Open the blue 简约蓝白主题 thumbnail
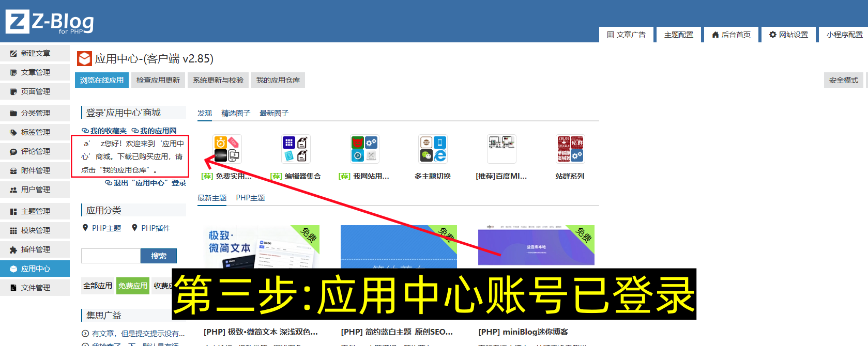The width and height of the screenshot is (868, 346). click(399, 246)
